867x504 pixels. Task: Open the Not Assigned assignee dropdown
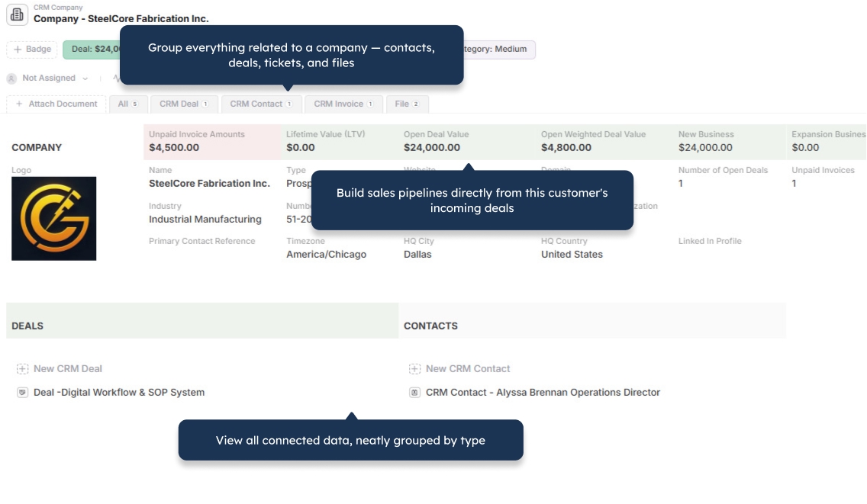click(55, 79)
